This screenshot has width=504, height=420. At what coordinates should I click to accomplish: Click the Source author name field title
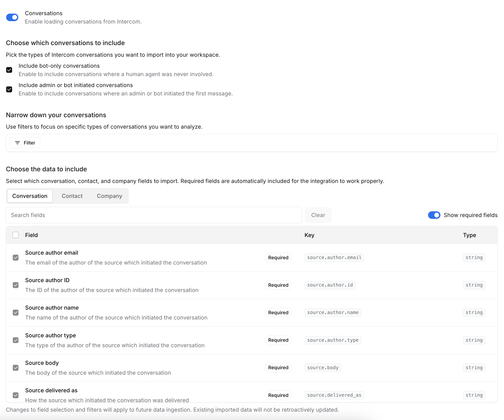[52, 308]
